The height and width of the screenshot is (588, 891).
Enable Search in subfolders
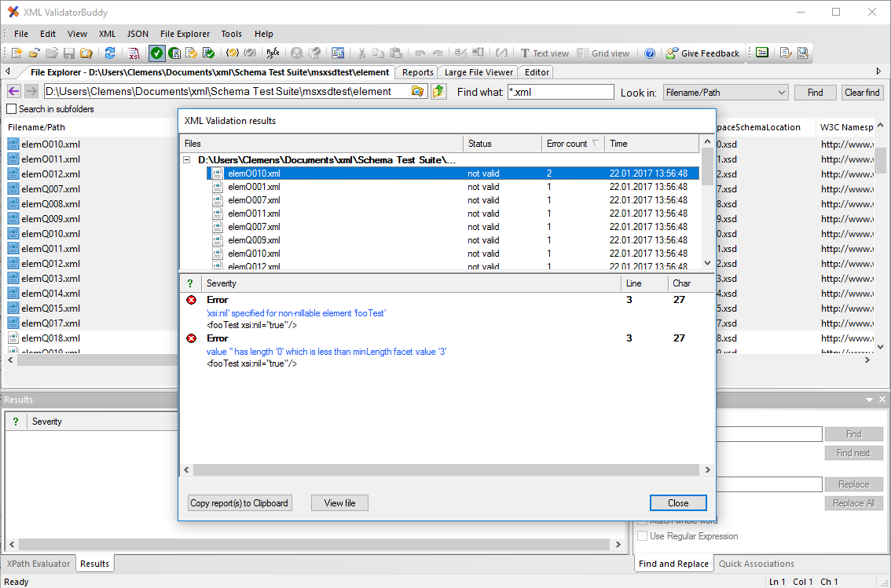(10, 109)
